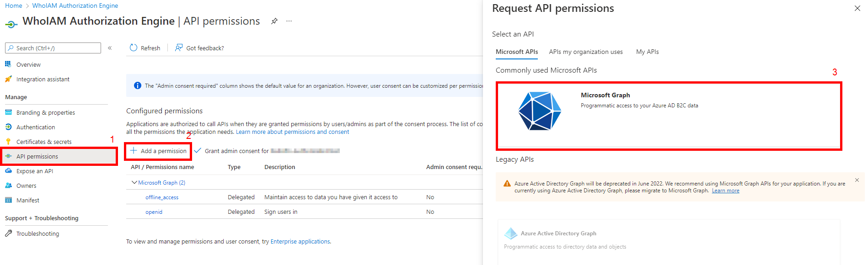
Task: Click the warning triangle icon in banner
Action: click(x=507, y=184)
